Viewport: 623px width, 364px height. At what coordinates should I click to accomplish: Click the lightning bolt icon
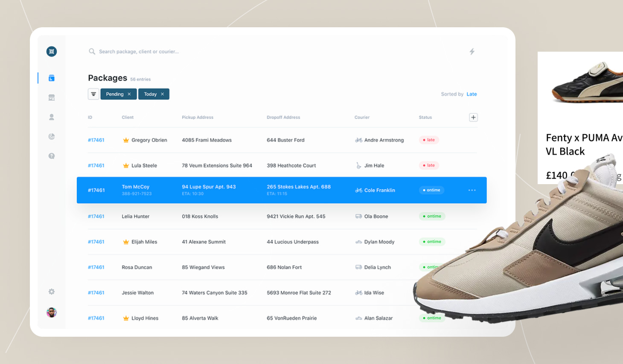click(472, 52)
